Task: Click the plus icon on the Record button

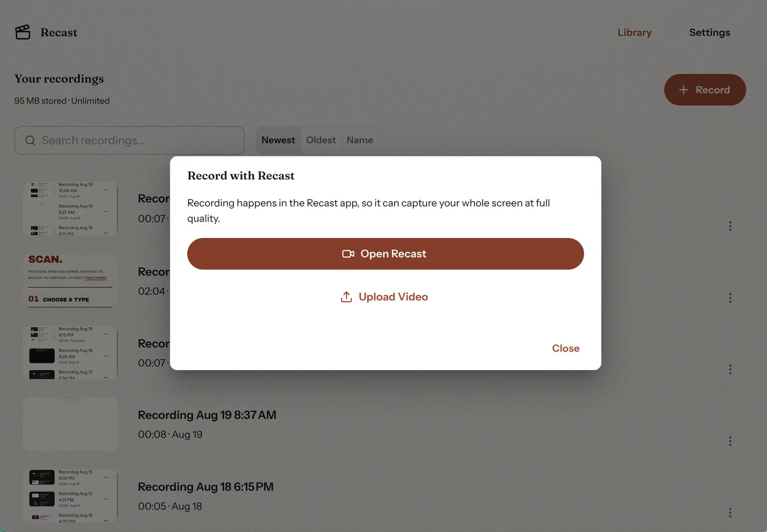Action: 684,90
